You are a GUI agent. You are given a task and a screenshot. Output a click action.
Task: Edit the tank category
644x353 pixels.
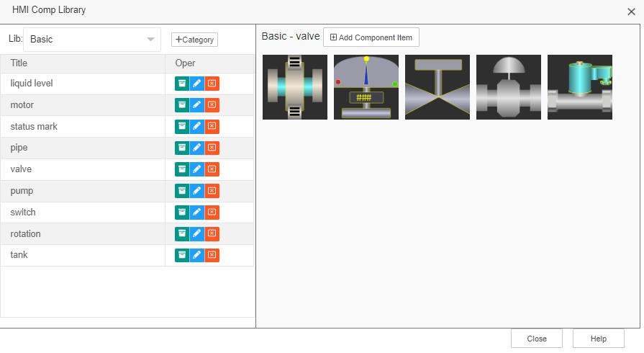pyautogui.click(x=197, y=255)
